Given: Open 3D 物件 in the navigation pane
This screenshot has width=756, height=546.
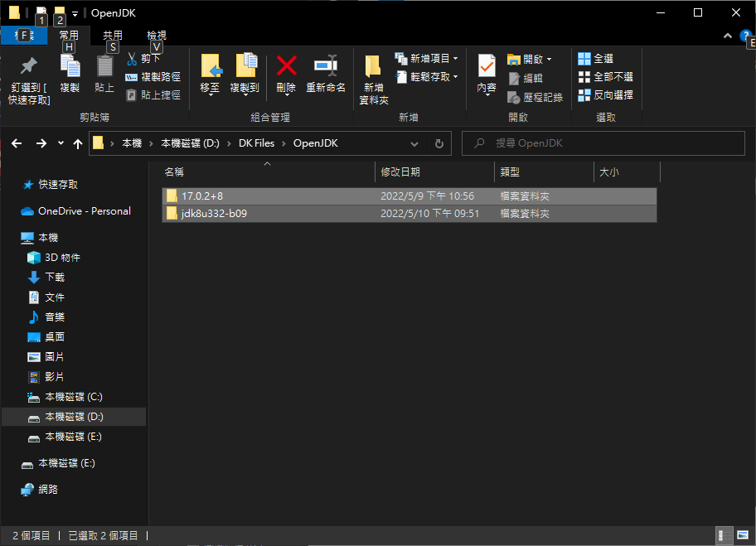Looking at the screenshot, I should click(62, 258).
